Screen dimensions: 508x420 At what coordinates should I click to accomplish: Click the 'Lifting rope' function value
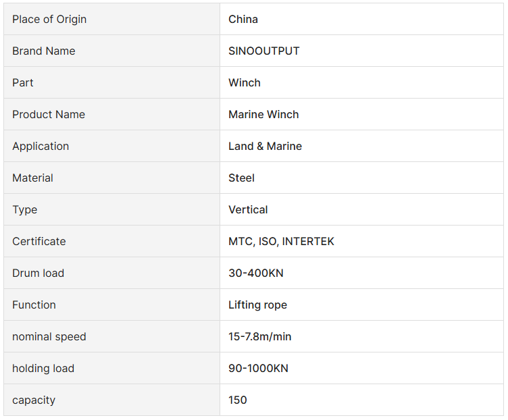point(257,305)
